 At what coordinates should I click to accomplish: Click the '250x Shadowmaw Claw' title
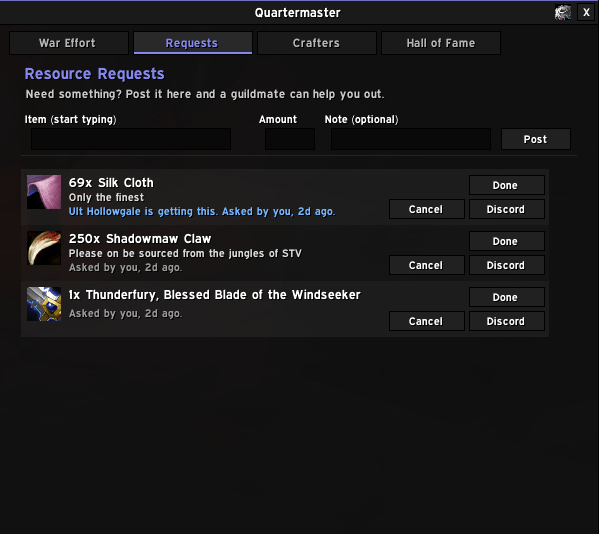(140, 239)
